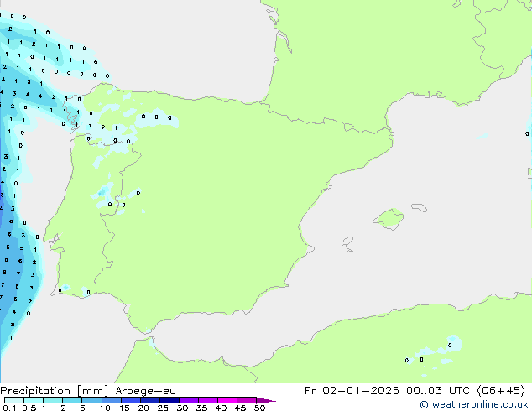Click the 0.1 value on the legend scale
Image resolution: width=532 pixels, height=411 pixels.
coord(8,408)
